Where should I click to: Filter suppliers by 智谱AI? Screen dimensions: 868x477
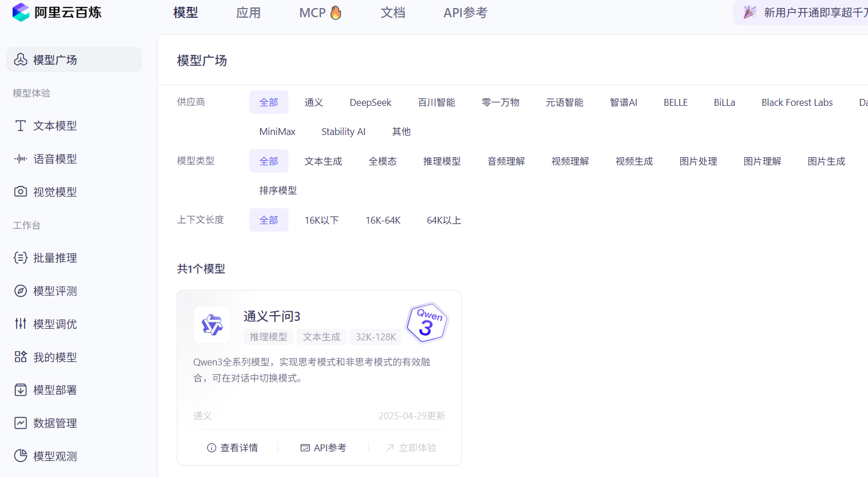pos(624,102)
